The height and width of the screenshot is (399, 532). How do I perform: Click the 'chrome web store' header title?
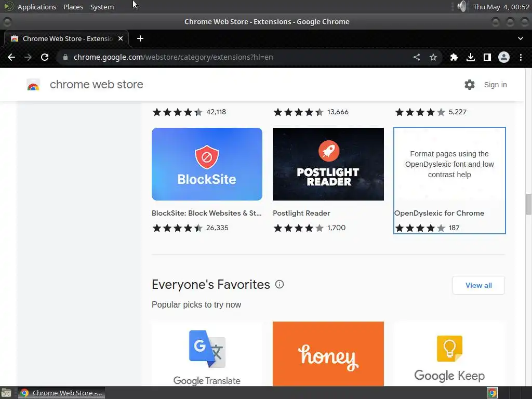point(96,85)
